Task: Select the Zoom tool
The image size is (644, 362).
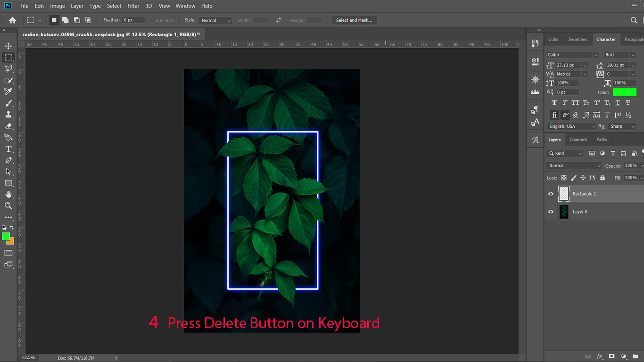Action: point(8,206)
